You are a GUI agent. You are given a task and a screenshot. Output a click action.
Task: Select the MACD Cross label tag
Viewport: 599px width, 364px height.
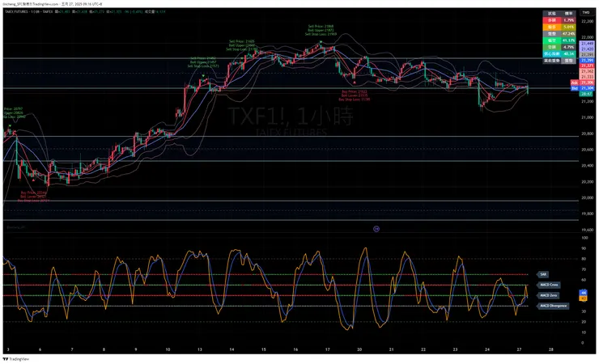pyautogui.click(x=549, y=285)
